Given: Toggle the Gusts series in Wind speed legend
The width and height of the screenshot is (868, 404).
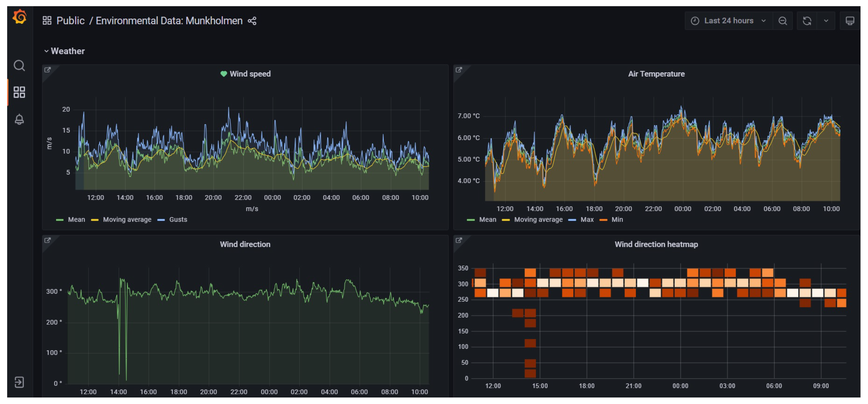Looking at the screenshot, I should (x=178, y=220).
